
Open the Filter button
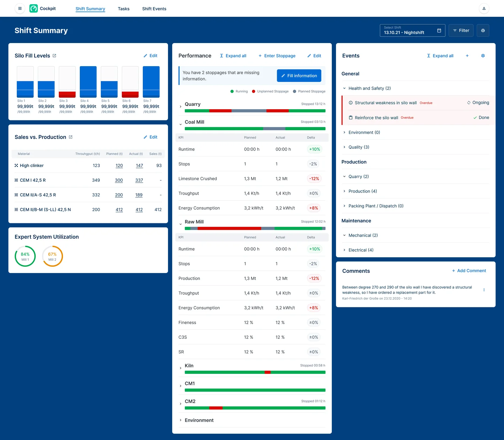tap(461, 30)
